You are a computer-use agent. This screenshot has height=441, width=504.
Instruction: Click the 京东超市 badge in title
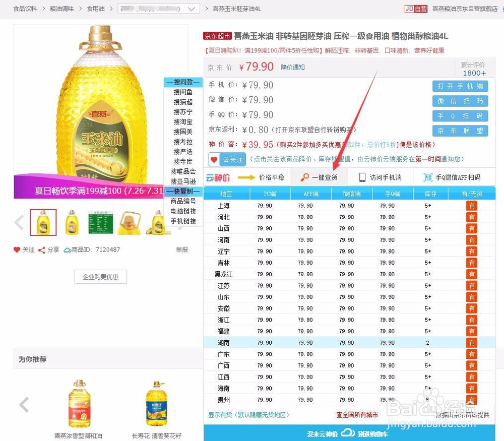click(217, 36)
